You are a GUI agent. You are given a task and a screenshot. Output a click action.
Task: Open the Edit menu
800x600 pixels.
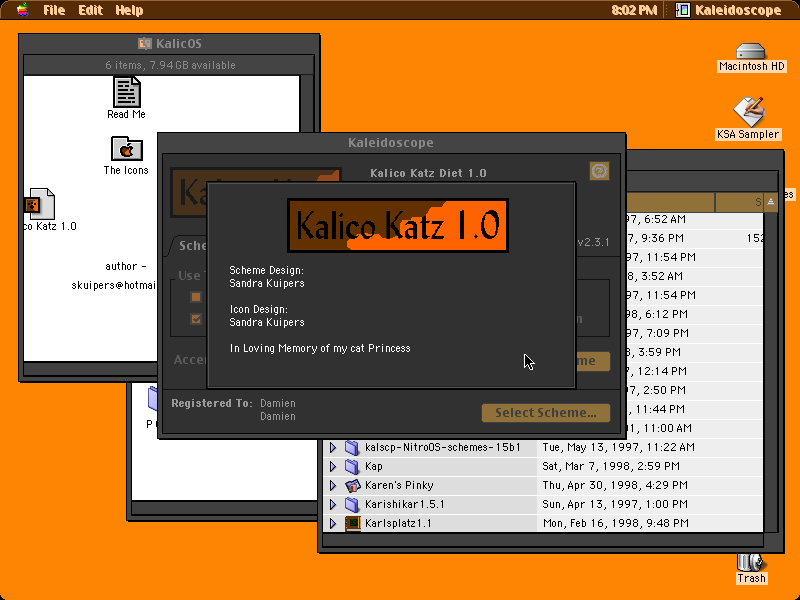(90, 10)
